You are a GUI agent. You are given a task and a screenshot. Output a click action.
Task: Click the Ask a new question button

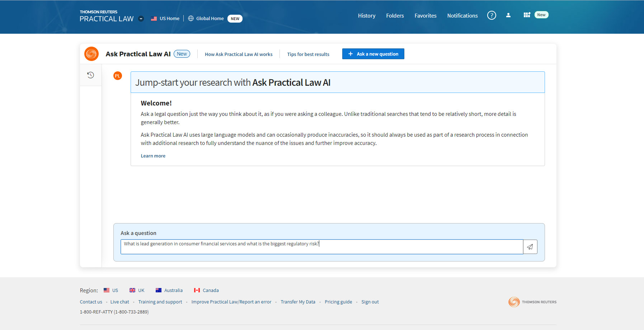coord(373,54)
